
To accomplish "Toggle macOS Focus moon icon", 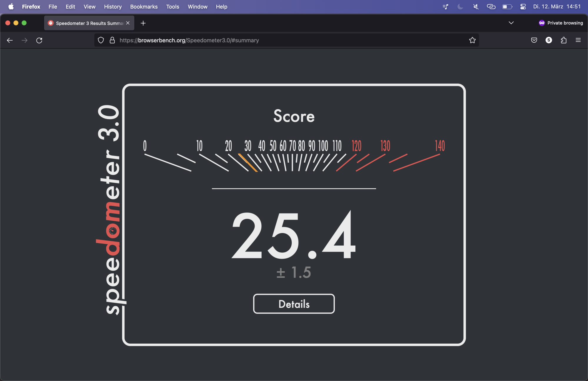I will coord(460,6).
